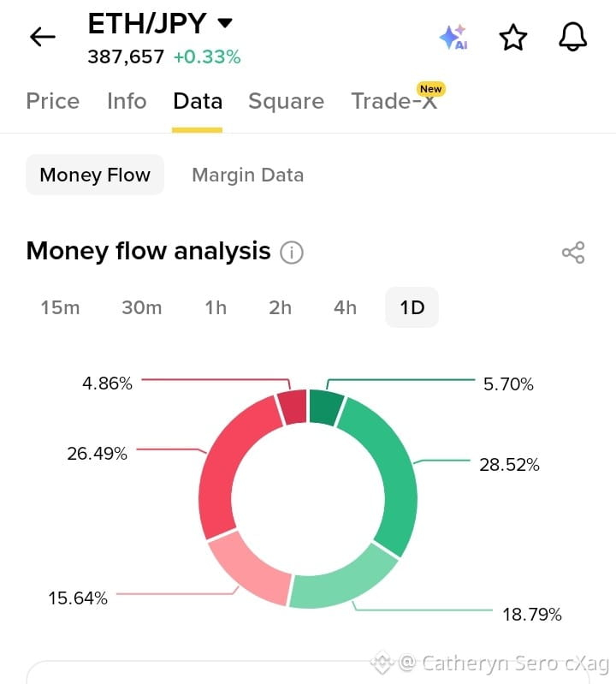Choose the 4h time interval
The image size is (616, 684).
click(x=345, y=307)
